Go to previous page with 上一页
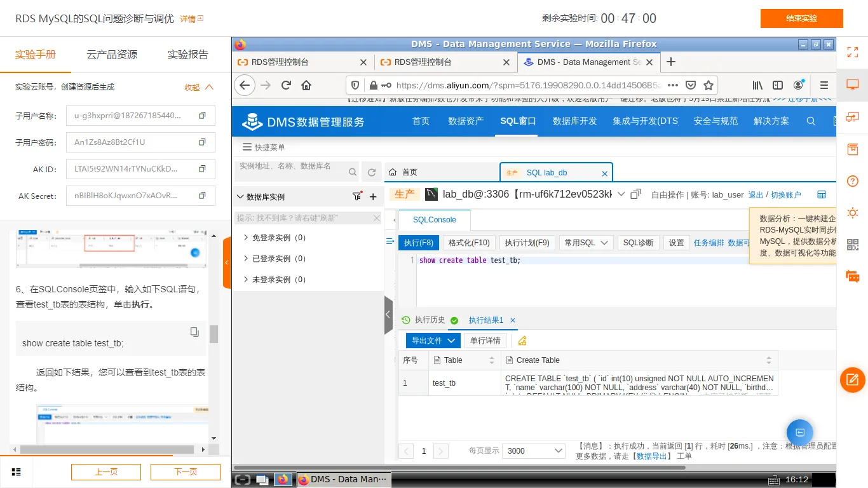The height and width of the screenshot is (488, 868). [x=106, y=472]
